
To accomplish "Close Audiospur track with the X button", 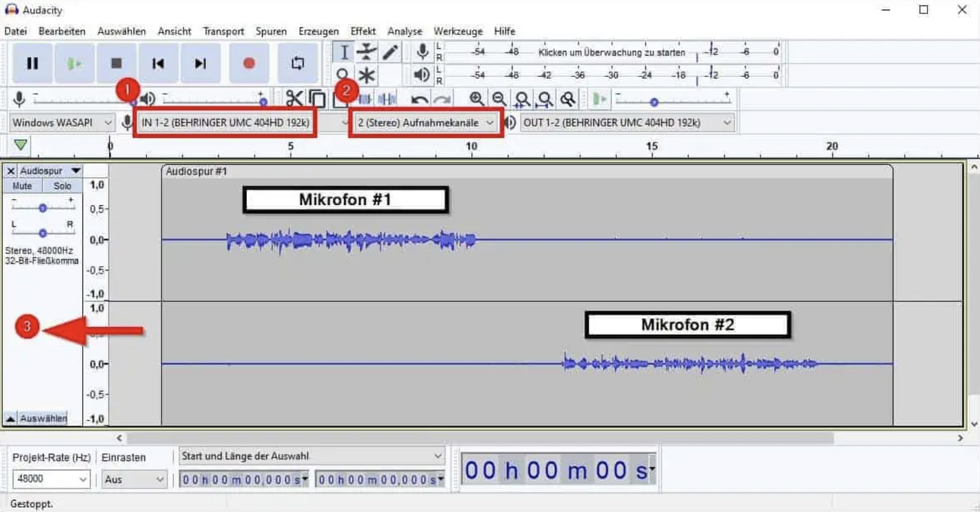I will click(10, 171).
